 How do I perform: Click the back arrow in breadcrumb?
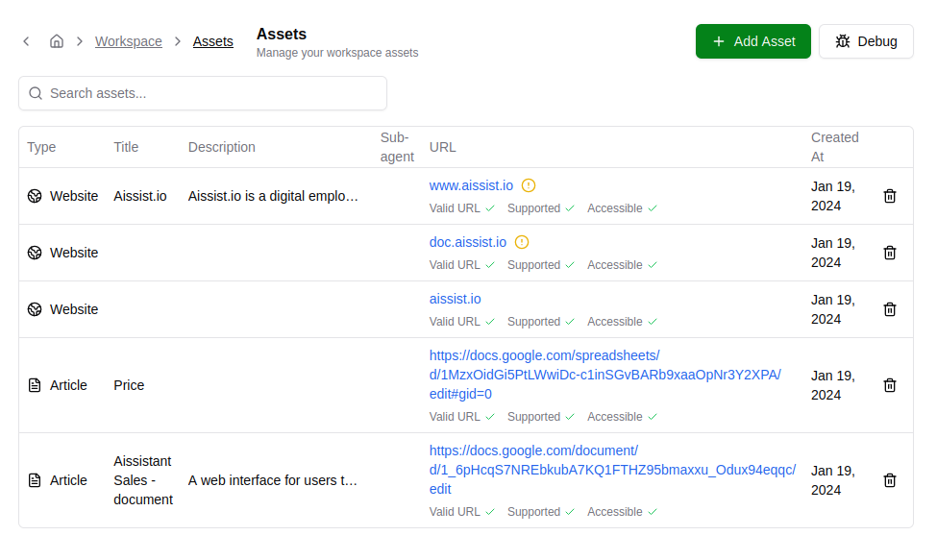point(26,41)
